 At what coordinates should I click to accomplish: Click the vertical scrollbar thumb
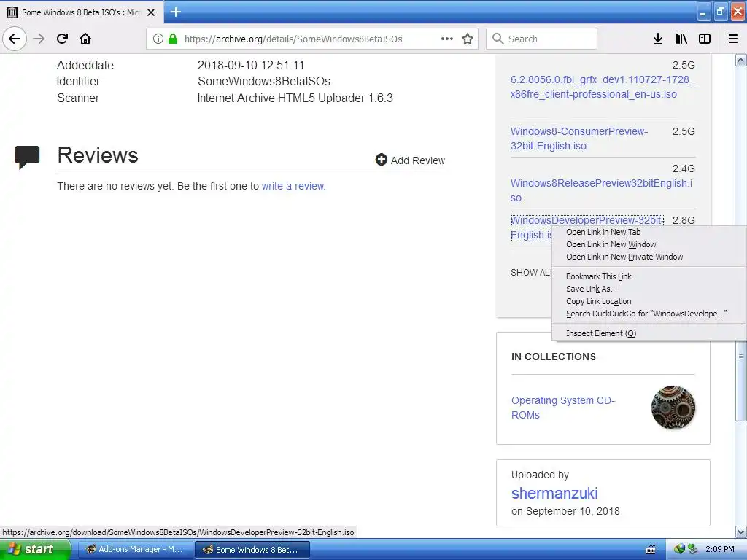click(741, 357)
